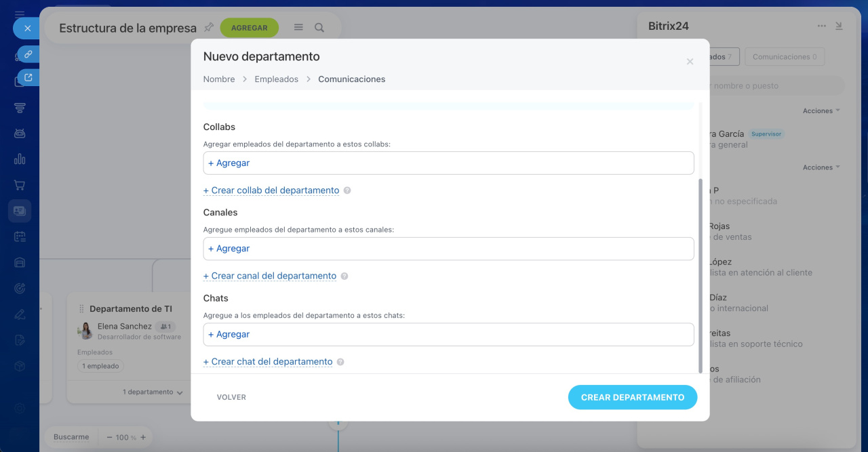The height and width of the screenshot is (452, 868).
Task: Open the first Acciones dropdown in right panel
Action: coord(821,110)
